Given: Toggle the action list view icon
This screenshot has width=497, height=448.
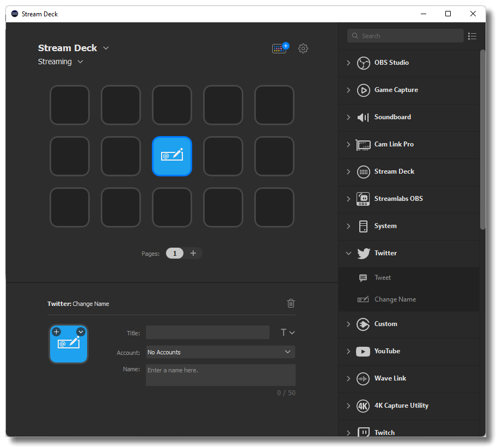Looking at the screenshot, I should pos(472,36).
